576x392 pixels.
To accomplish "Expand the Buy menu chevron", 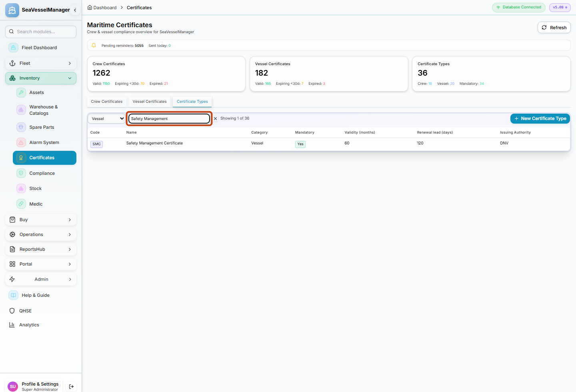I will click(70, 220).
